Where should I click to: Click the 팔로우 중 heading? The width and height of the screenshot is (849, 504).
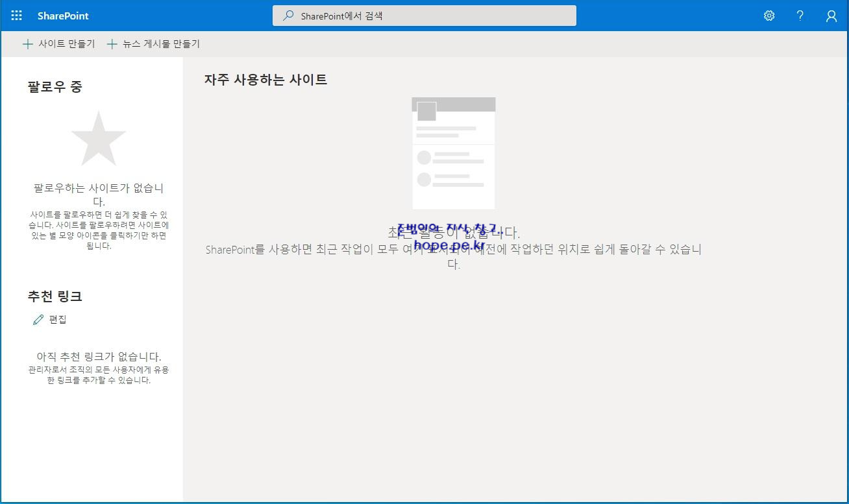click(55, 86)
